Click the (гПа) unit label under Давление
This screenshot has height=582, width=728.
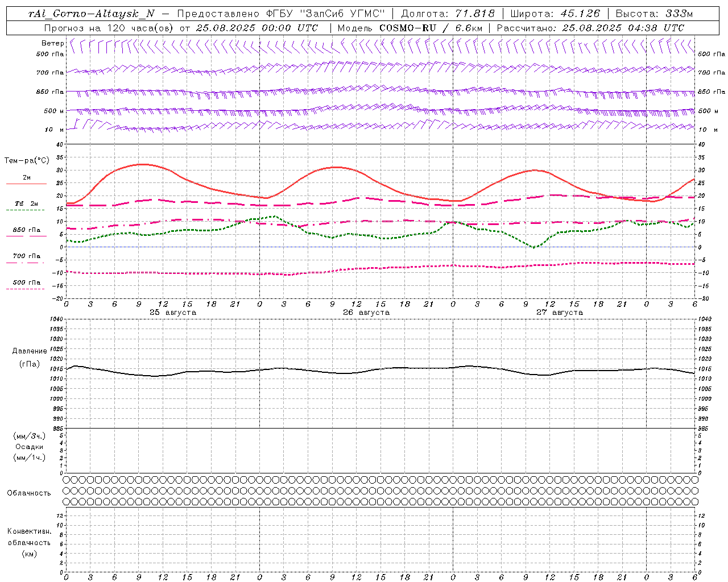30,364
